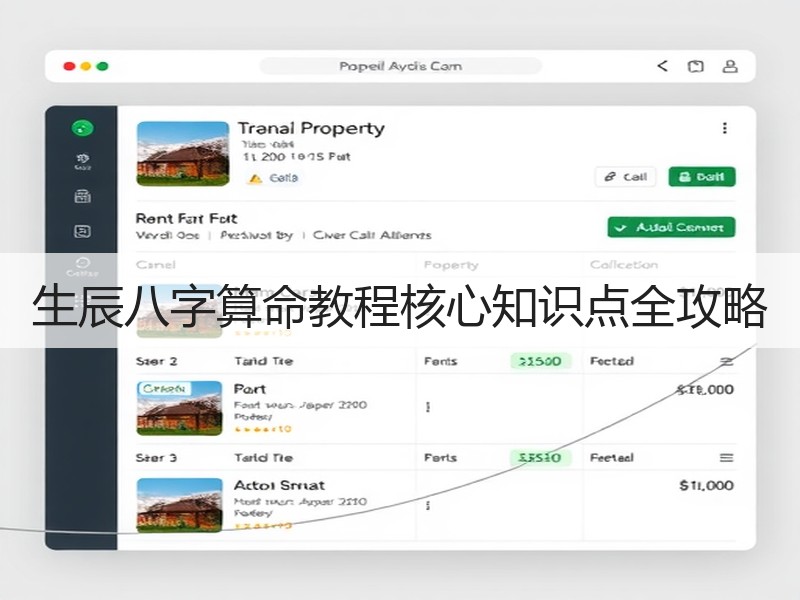Click the green value badge in Ster 2 row
The width and height of the screenshot is (800, 600).
540,361
